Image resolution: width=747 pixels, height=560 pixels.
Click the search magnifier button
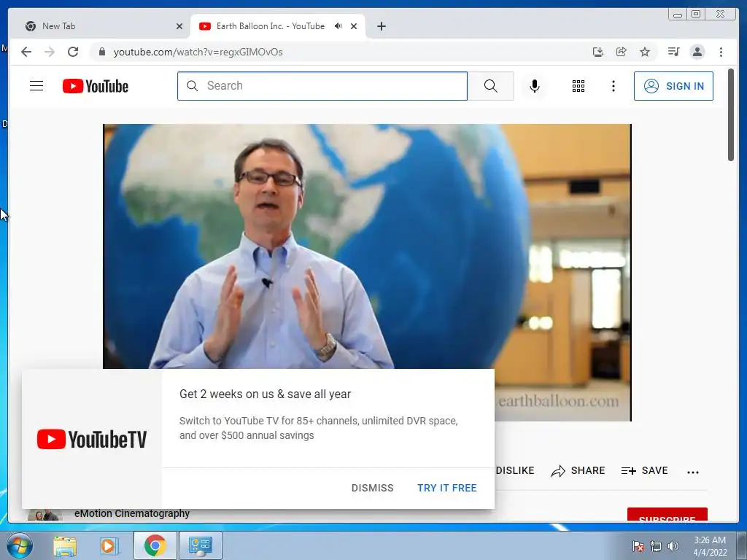click(491, 86)
